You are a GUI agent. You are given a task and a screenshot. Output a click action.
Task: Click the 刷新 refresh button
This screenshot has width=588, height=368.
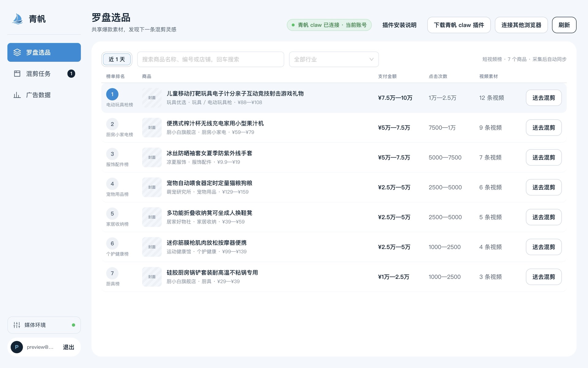coord(564,25)
